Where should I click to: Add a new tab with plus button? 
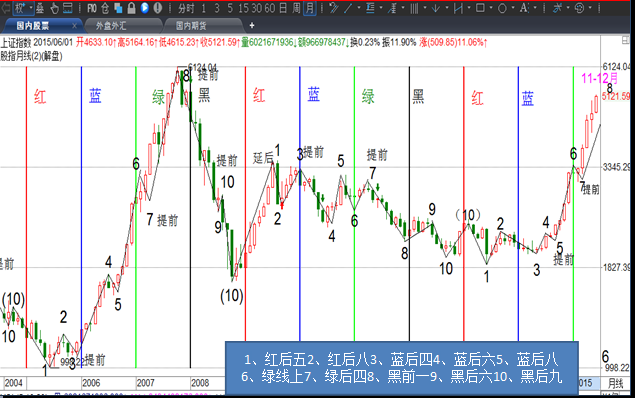coord(252,26)
